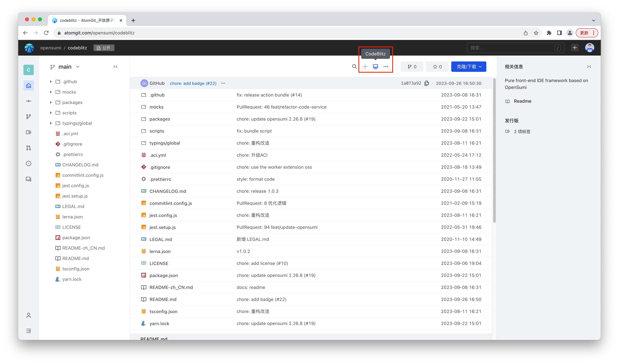Expand the .github folder in the tree
Screen dimensions: 619x364
tap(51, 81)
